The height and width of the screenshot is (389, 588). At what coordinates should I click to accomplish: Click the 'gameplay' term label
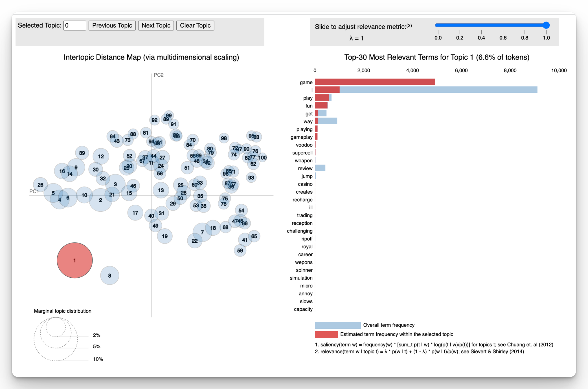tap(301, 137)
